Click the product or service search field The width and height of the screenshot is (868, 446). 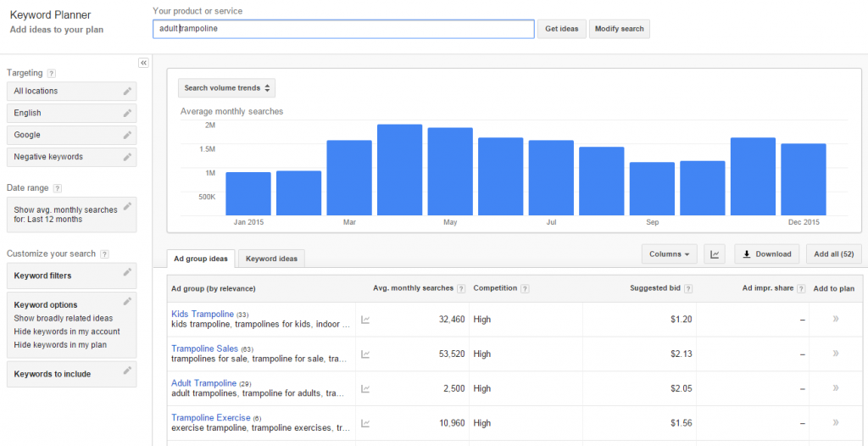343,29
